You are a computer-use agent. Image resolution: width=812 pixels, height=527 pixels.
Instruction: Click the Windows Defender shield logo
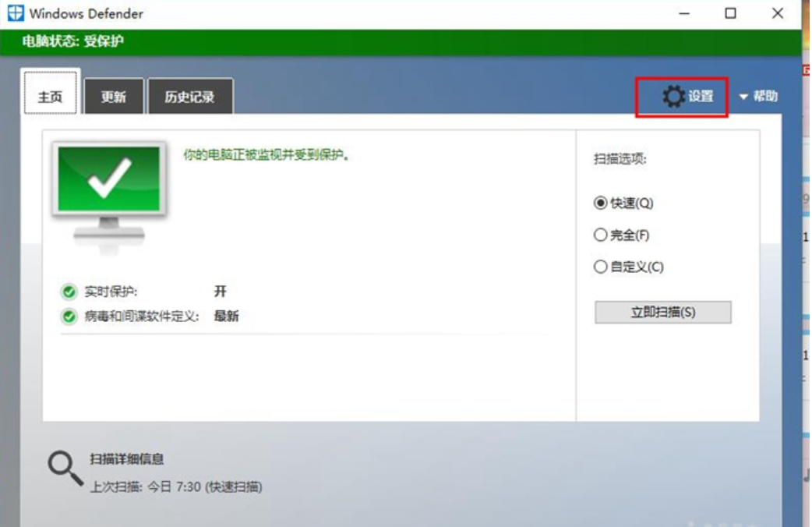16,13
